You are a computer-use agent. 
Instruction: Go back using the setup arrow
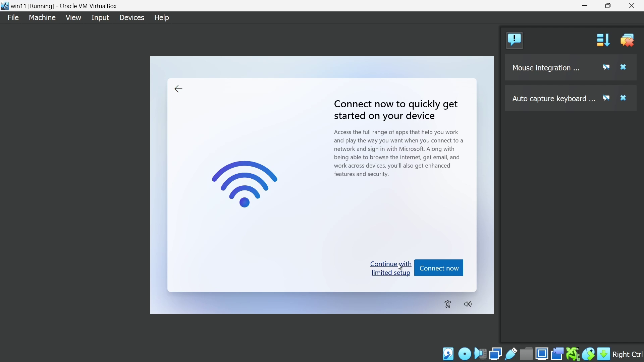coord(179,89)
